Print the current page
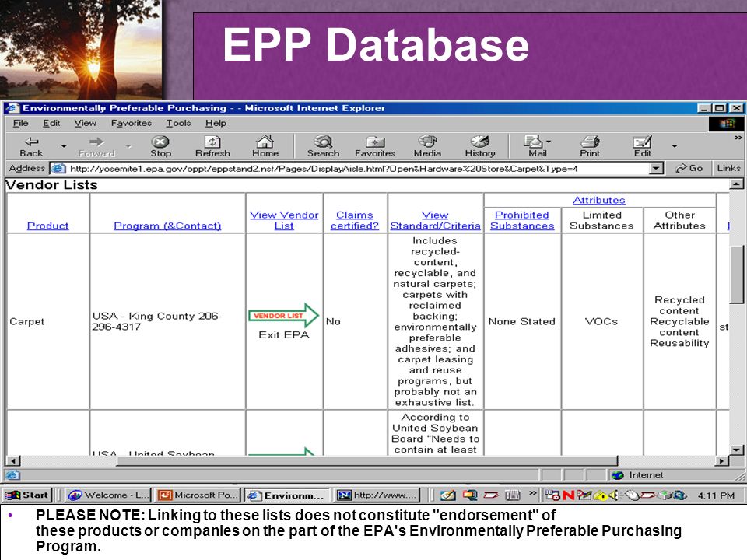The width and height of the screenshot is (747, 560). tap(590, 147)
